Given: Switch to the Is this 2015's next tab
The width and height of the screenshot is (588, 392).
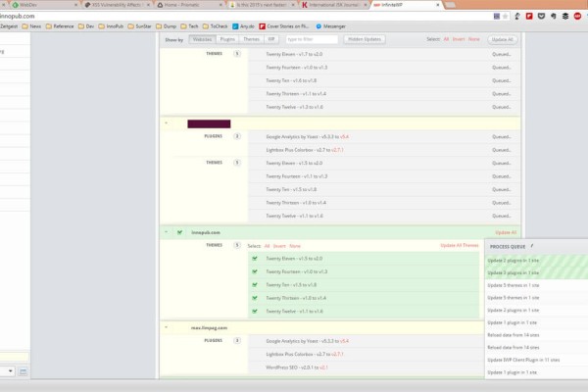Looking at the screenshot, I should tap(262, 5).
